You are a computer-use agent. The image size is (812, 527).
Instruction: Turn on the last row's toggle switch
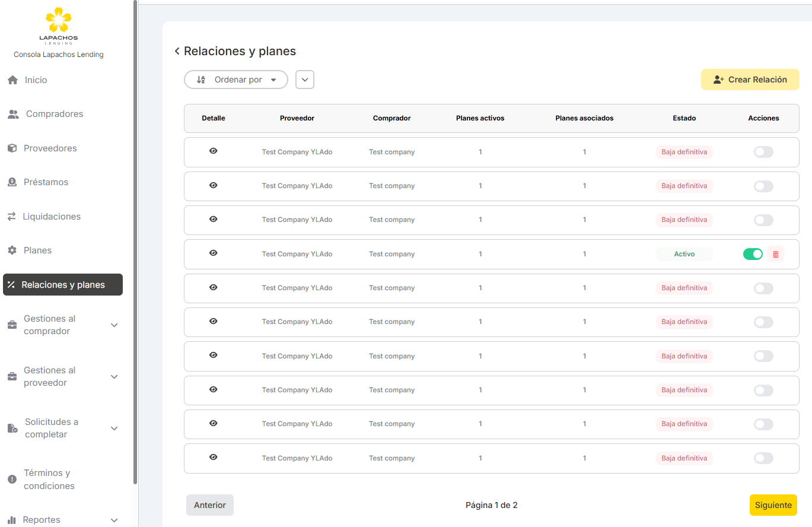pos(763,458)
